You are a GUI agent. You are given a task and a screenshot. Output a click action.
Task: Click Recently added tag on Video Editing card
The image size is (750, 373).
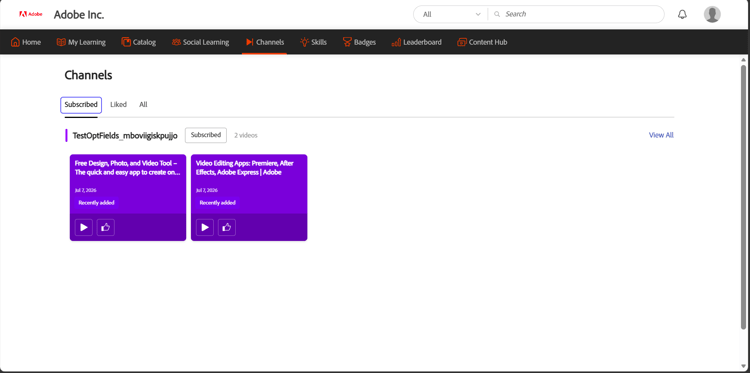point(217,203)
